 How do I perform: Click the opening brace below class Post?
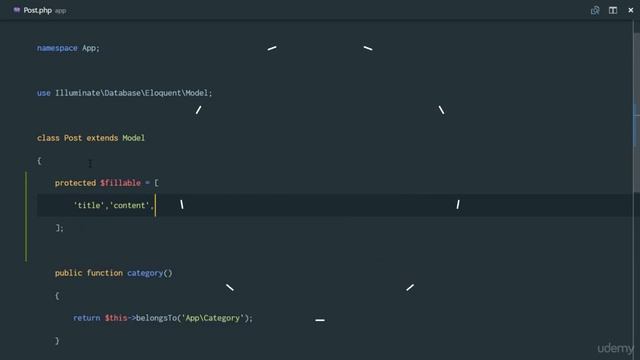click(39, 160)
